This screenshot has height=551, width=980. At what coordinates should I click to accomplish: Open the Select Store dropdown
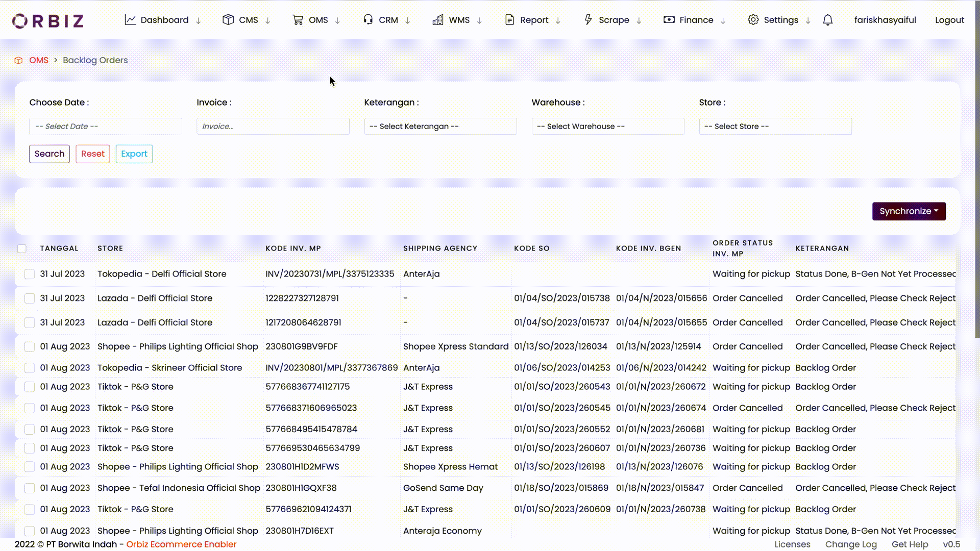tap(775, 127)
